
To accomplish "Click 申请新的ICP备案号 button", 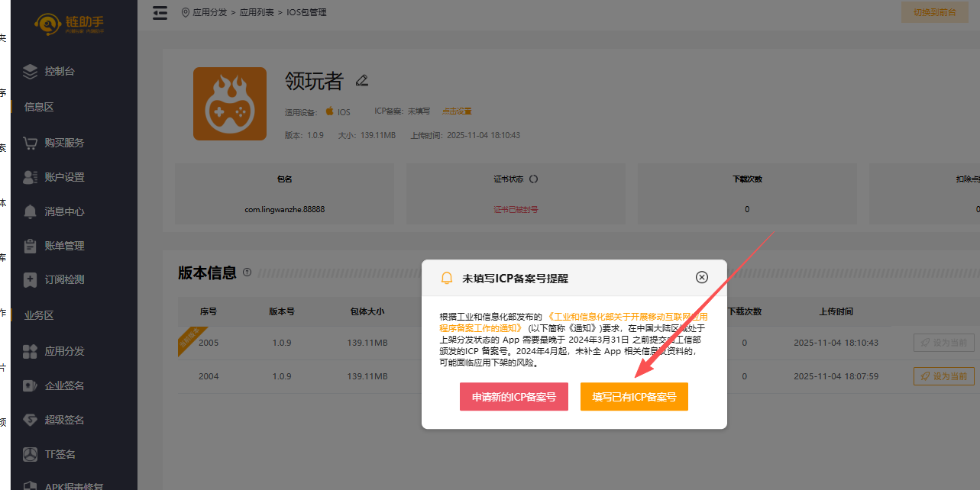I will [x=513, y=397].
